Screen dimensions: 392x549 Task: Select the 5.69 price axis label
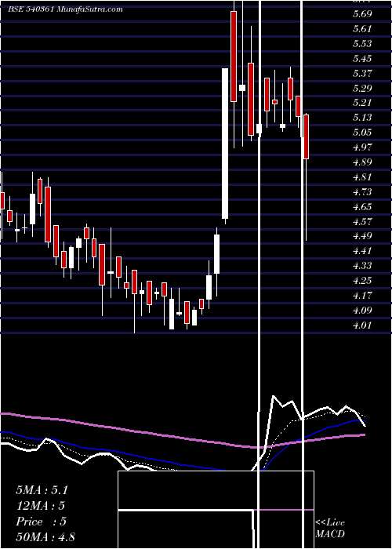pos(362,14)
